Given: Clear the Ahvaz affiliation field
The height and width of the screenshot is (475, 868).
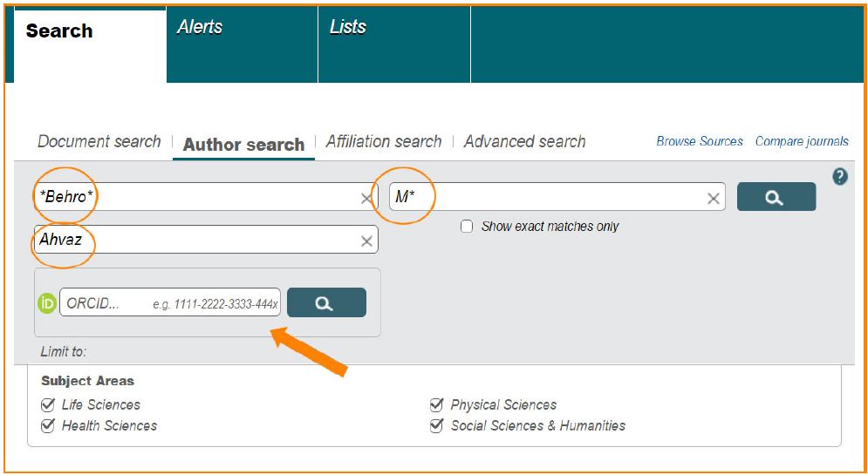Looking at the screenshot, I should [x=366, y=241].
